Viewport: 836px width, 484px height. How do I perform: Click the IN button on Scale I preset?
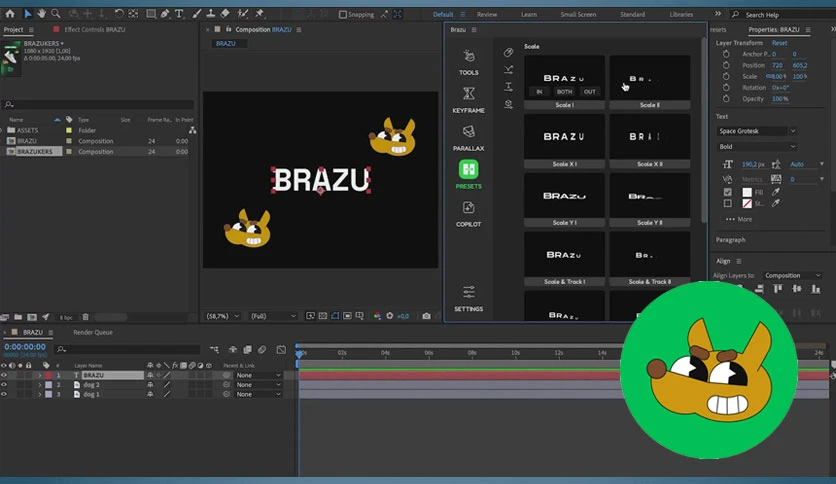tap(539, 92)
